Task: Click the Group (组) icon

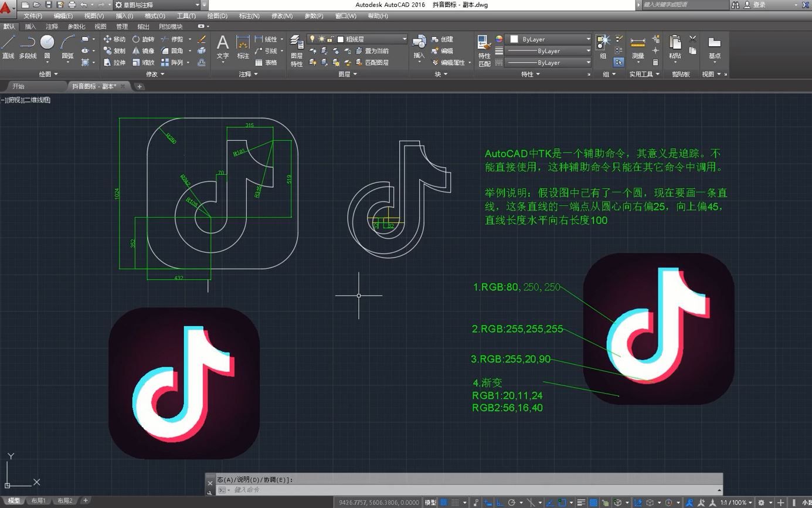Action: point(603,47)
